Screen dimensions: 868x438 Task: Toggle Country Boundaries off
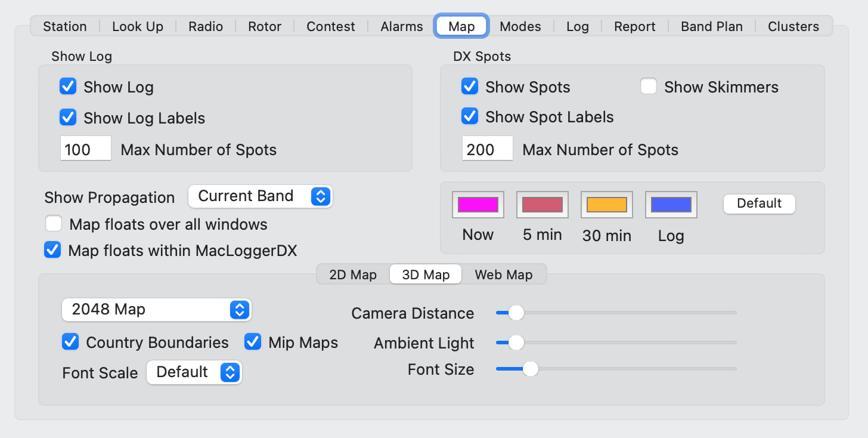pos(70,342)
